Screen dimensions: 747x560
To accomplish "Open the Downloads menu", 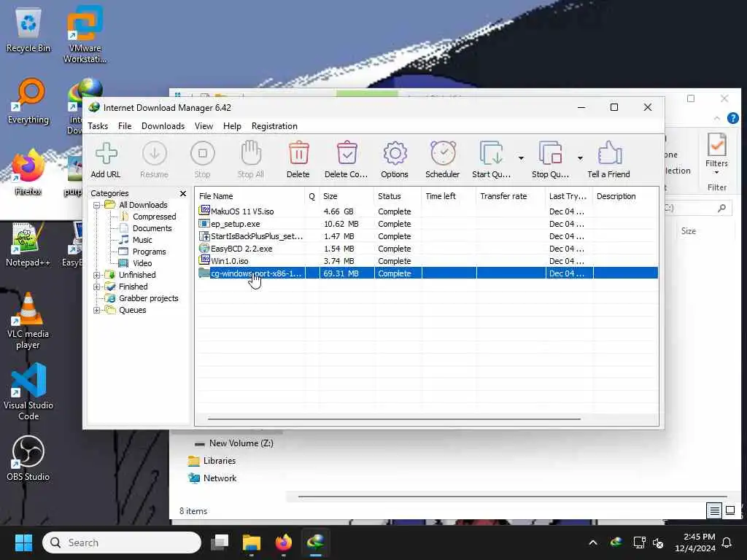I will coord(163,126).
